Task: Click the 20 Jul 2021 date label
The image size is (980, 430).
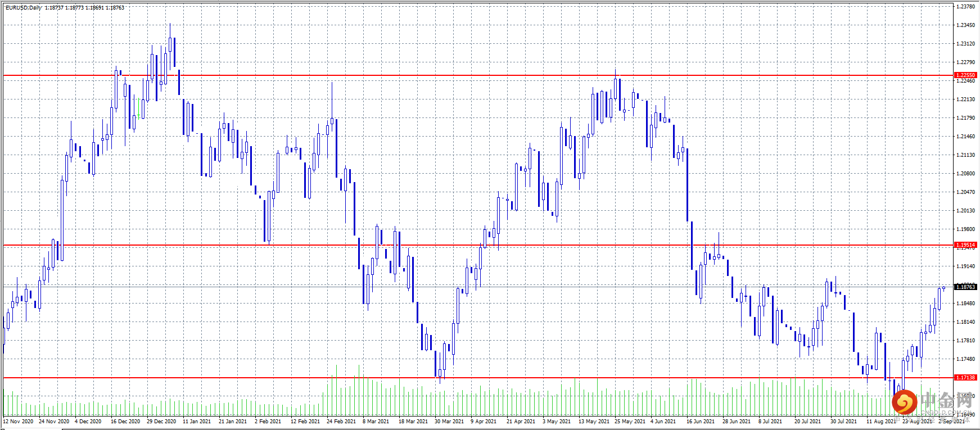Action: 809,422
